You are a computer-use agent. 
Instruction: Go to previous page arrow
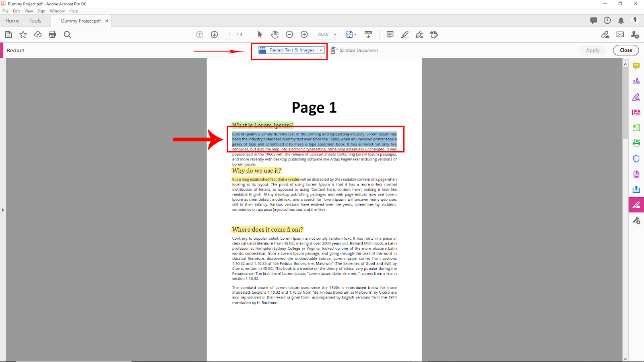click(200, 35)
